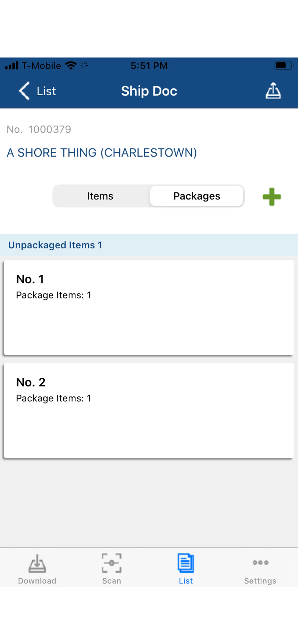Viewport: 298px width, 644px height.
Task: Select the Packages segment
Action: (x=197, y=196)
